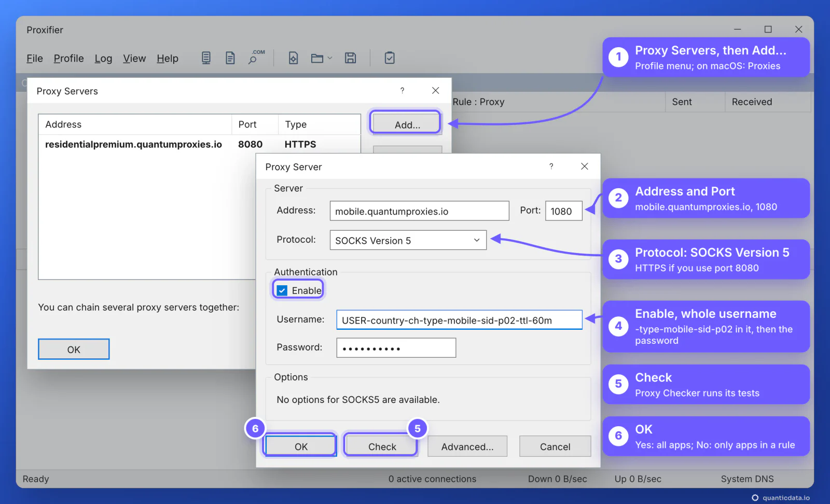Close the Proxy Server dialog
Screen dimensions: 830x504
click(x=585, y=166)
